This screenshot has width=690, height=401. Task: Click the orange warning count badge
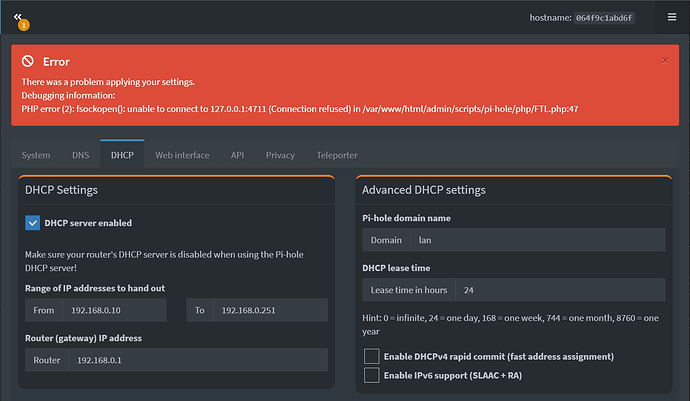[x=24, y=25]
